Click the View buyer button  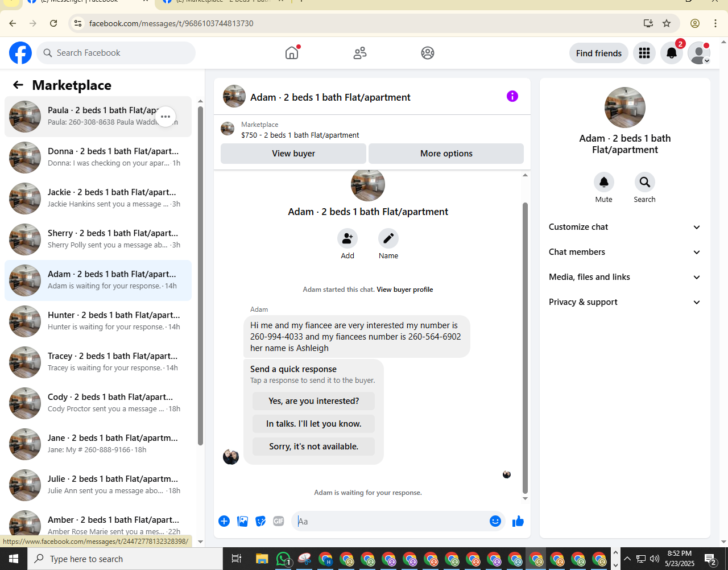(293, 154)
